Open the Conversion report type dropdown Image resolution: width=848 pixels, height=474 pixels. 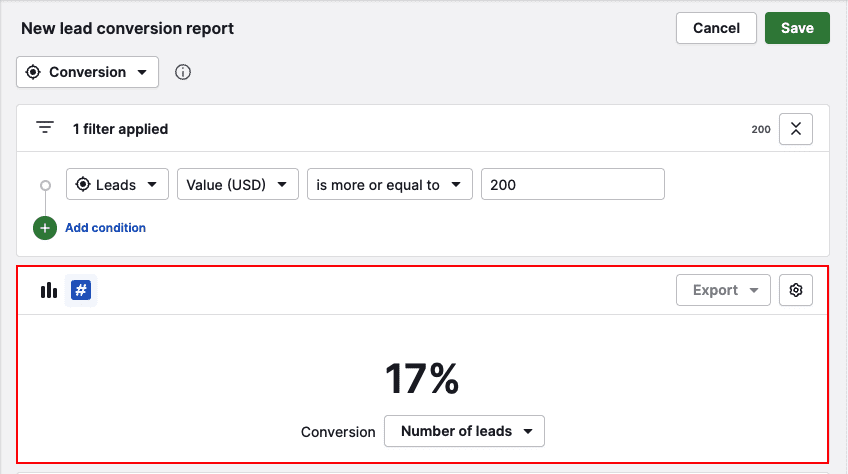click(87, 72)
